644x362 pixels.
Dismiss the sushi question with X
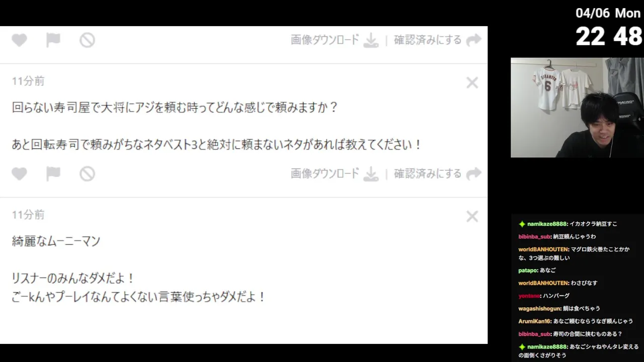[472, 83]
